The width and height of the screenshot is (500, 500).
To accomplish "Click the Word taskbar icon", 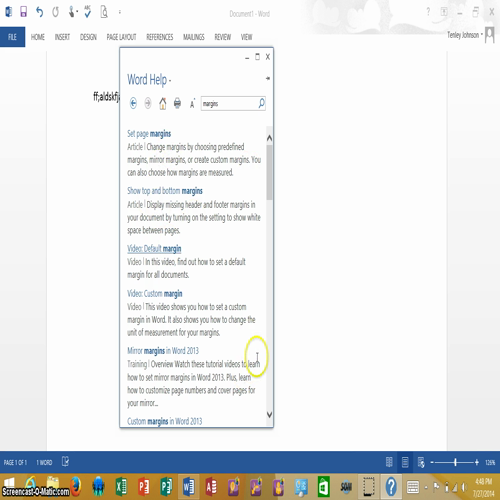I will 188,487.
